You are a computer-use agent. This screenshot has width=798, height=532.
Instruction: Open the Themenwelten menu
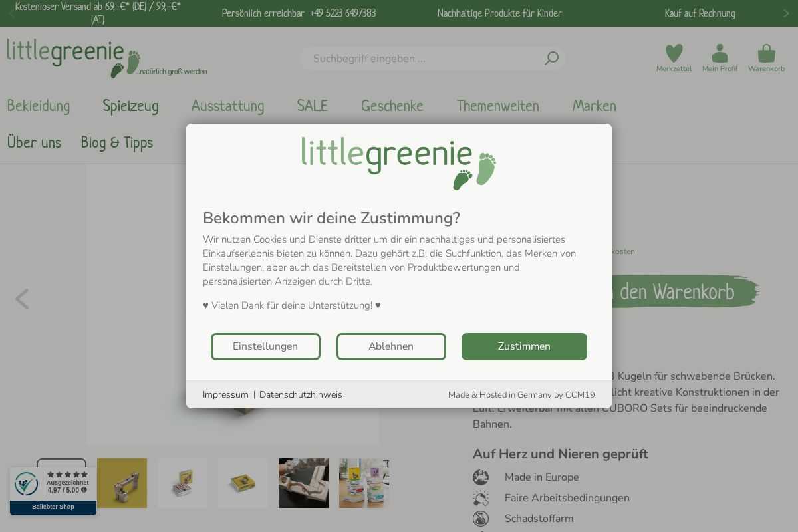[497, 106]
